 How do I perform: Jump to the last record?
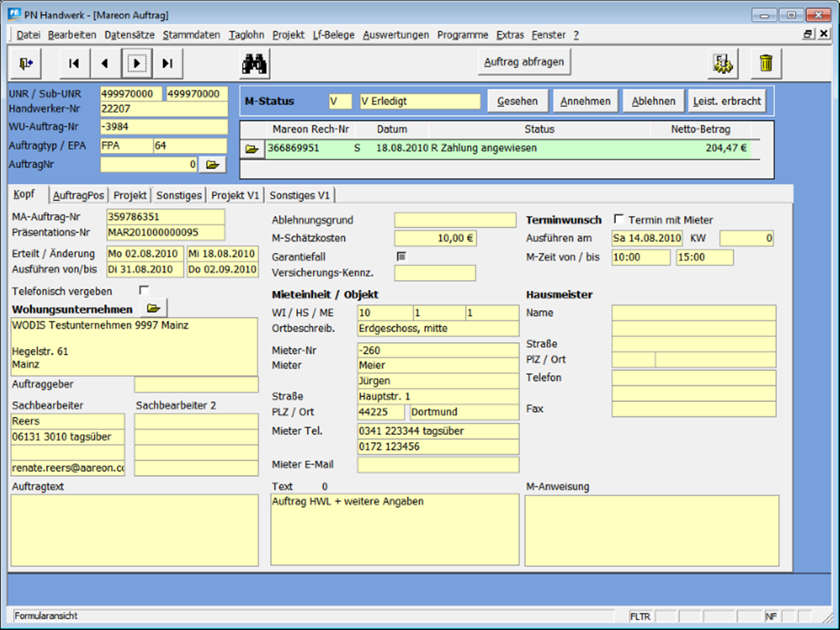167,63
